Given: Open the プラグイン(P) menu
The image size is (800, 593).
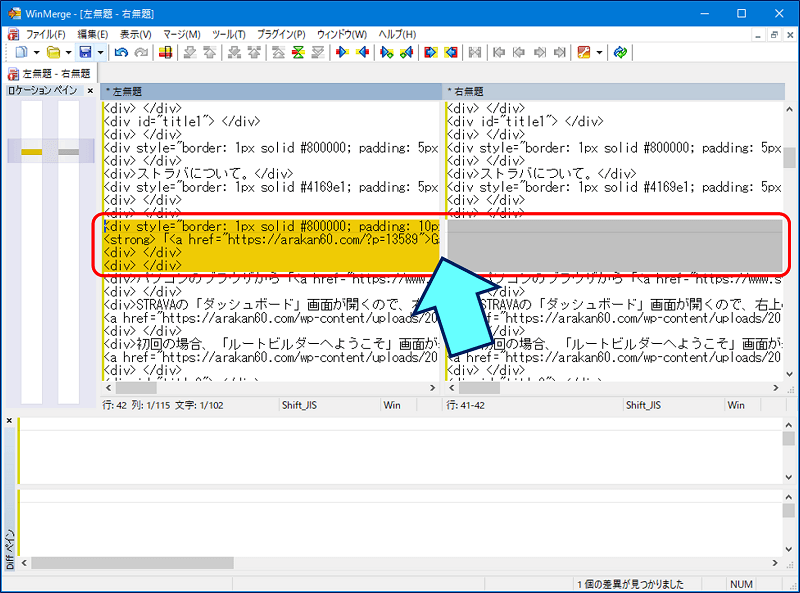Looking at the screenshot, I should coord(281,35).
